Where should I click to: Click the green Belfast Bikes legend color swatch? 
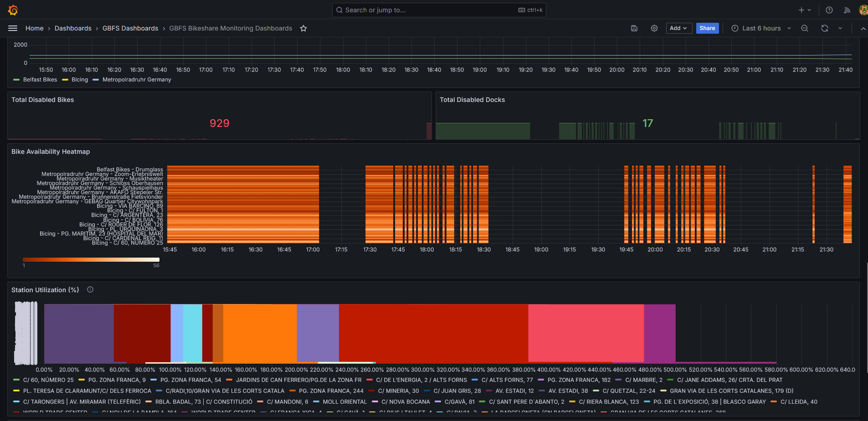click(x=16, y=80)
